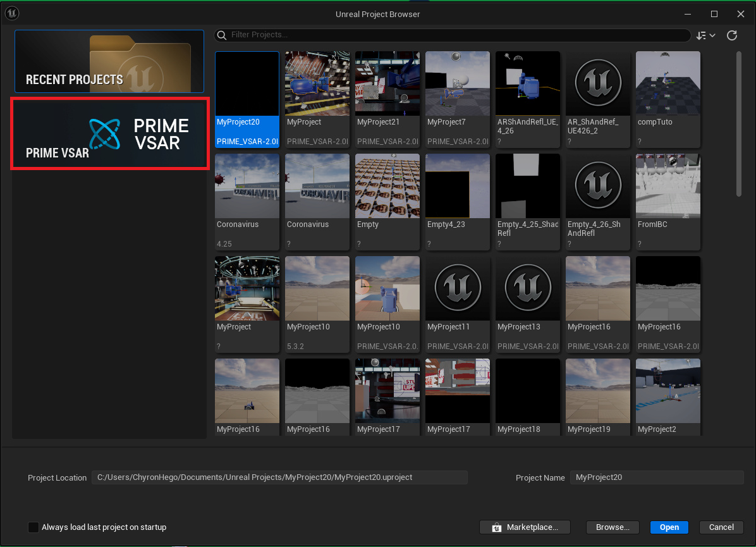Click the Marketplace button

(x=525, y=527)
